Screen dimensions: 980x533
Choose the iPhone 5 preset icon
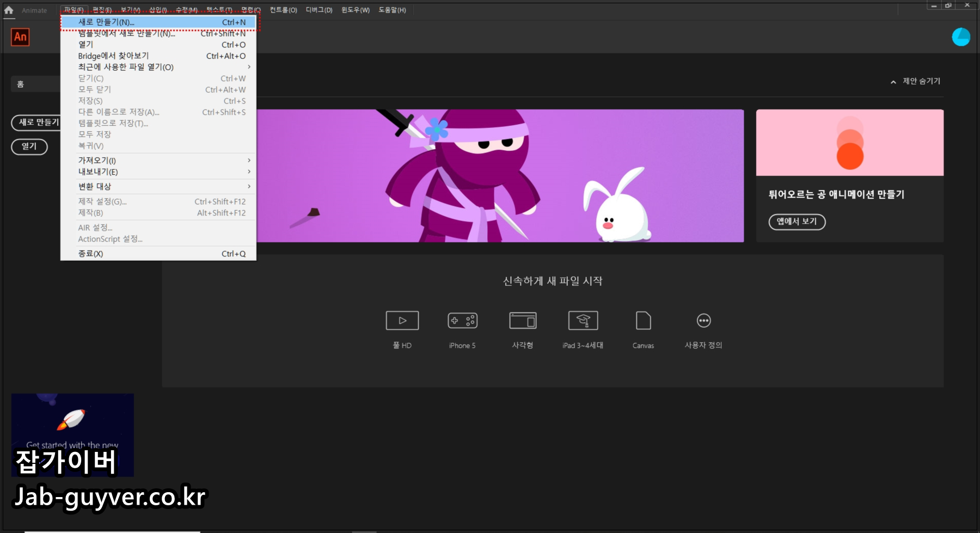(462, 321)
